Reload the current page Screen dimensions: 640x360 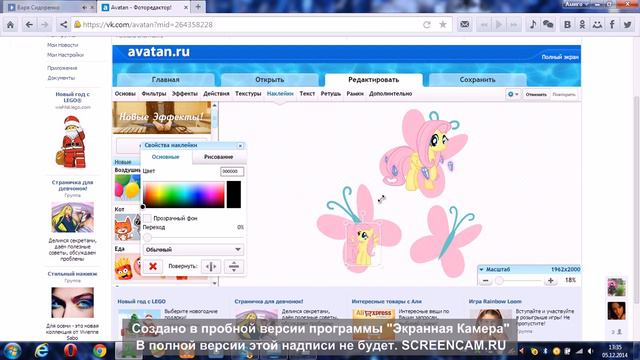(x=427, y=25)
